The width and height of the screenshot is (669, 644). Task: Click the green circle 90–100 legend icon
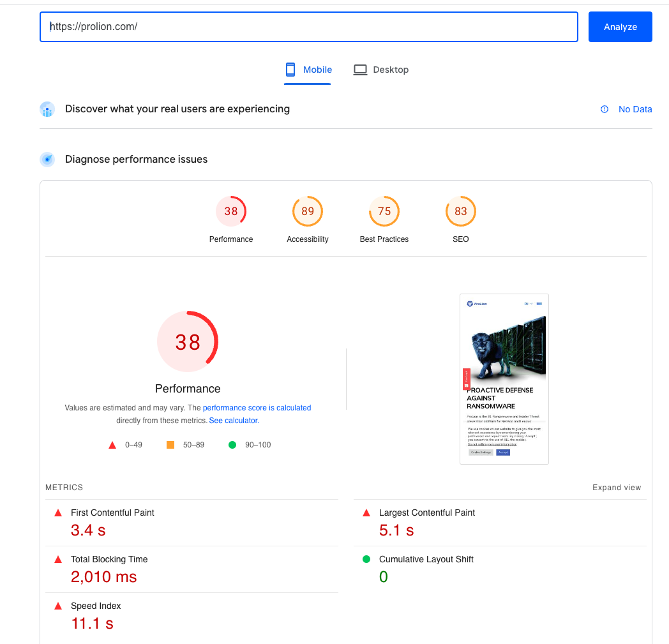[232, 445]
